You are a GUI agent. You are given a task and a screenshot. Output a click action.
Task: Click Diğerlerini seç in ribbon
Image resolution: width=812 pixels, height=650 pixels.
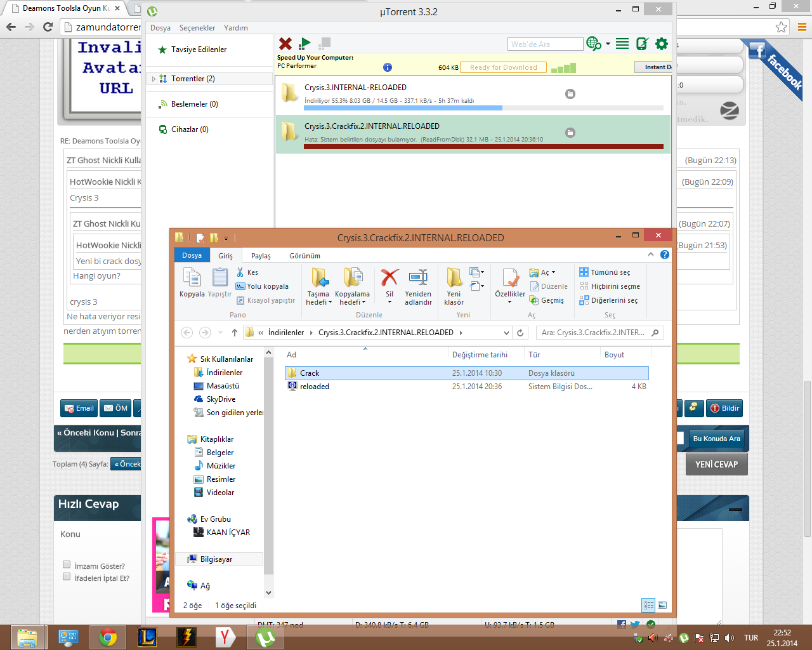coord(608,300)
